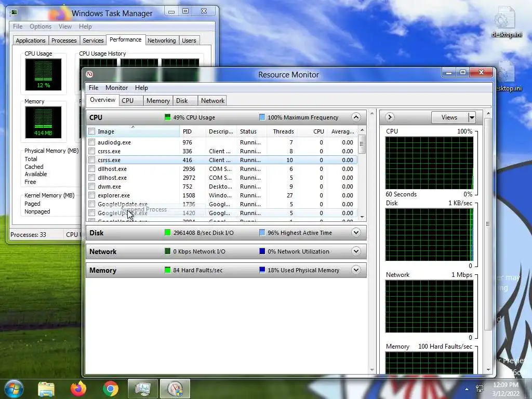
Task: Open Task Manager Services tab
Action: pos(93,41)
